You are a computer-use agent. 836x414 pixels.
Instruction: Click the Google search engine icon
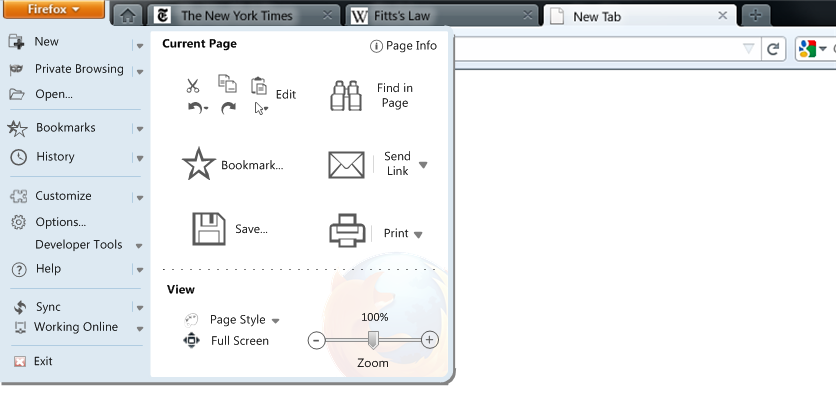pos(807,49)
